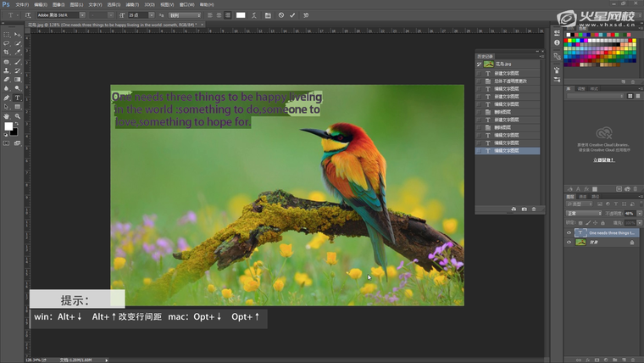Choose the Zoom tool in toolbox
Viewport: 644px width, 363px height.
pyautogui.click(x=17, y=116)
